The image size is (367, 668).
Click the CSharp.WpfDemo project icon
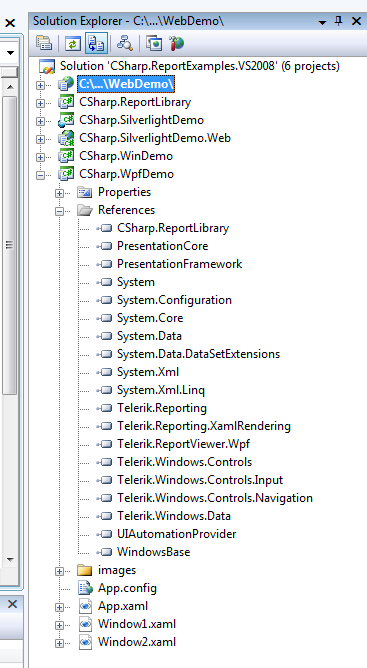click(66, 174)
